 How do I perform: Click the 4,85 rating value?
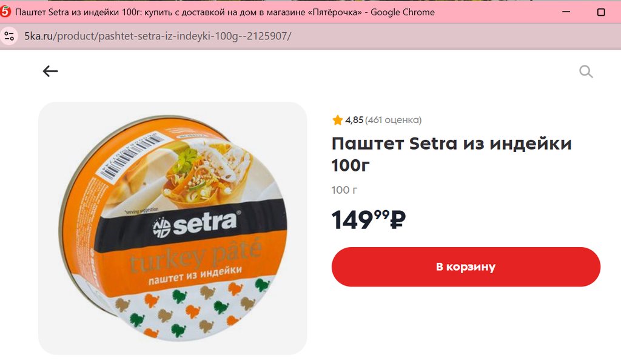click(354, 120)
